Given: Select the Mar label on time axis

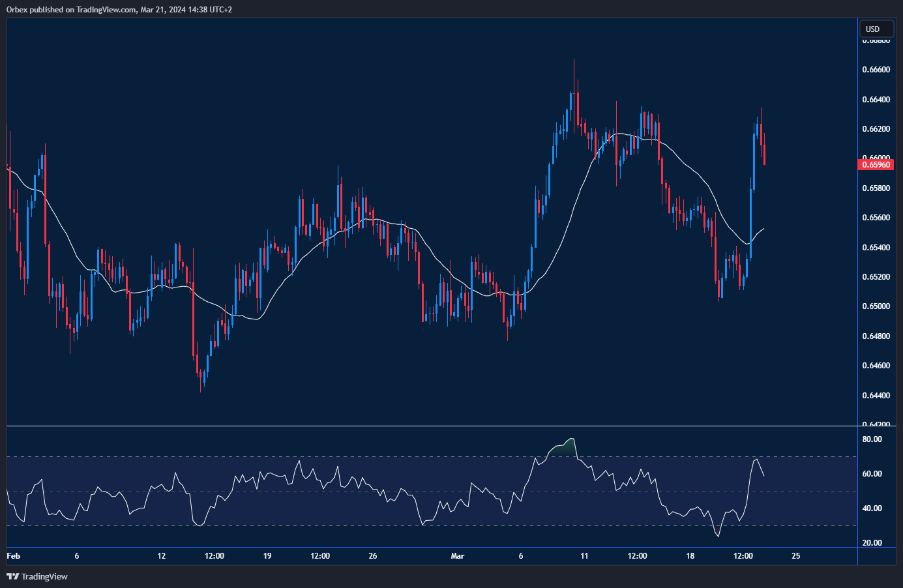Looking at the screenshot, I should pos(458,556).
